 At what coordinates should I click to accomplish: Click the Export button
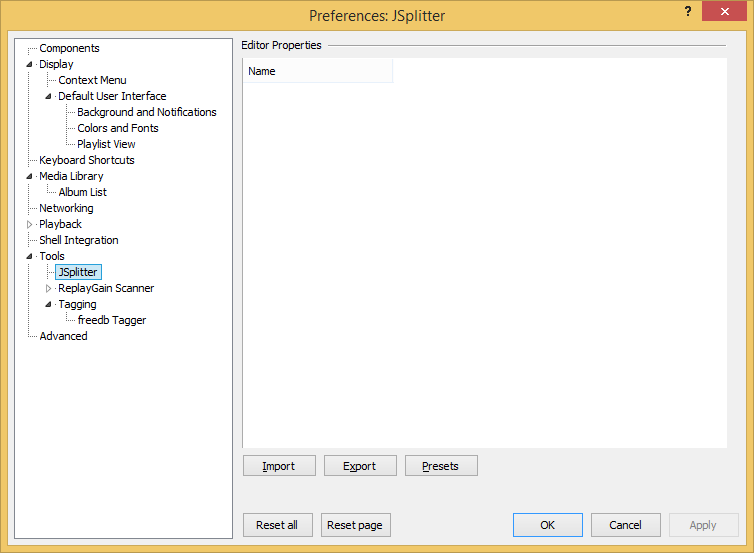(x=360, y=466)
